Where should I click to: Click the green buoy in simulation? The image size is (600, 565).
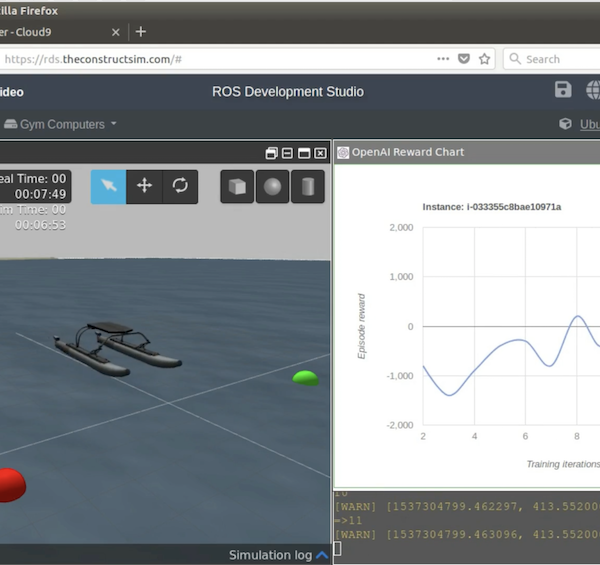[x=305, y=378]
